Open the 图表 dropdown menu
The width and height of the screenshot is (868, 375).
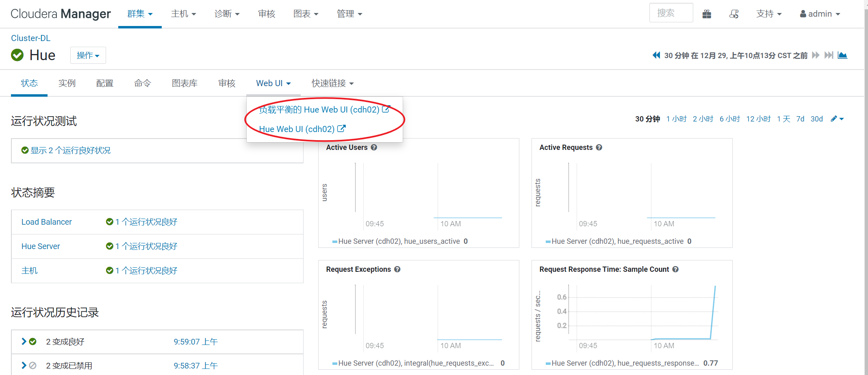click(306, 14)
